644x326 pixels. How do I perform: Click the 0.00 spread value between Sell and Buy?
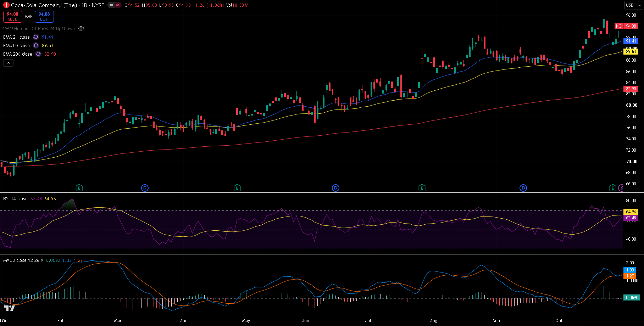[28, 16]
